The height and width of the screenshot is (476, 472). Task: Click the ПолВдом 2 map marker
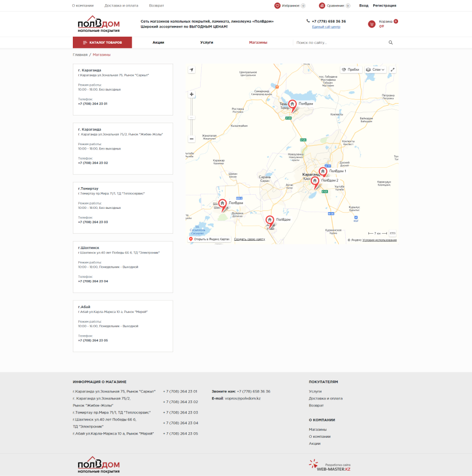click(315, 182)
